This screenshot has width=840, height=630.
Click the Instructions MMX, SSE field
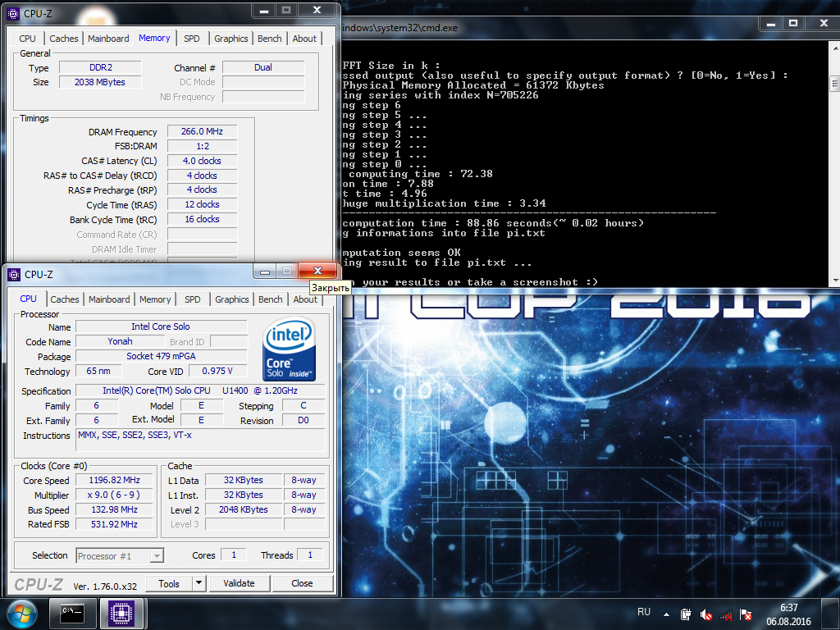point(200,440)
